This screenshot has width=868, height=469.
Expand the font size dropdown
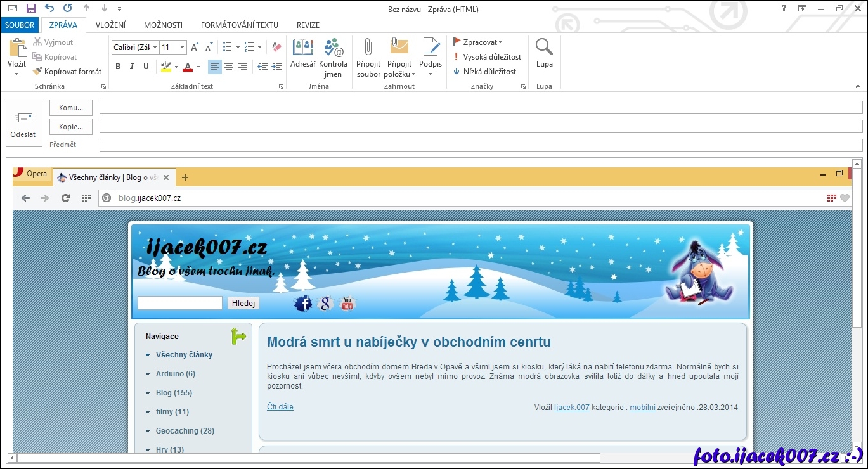click(183, 48)
